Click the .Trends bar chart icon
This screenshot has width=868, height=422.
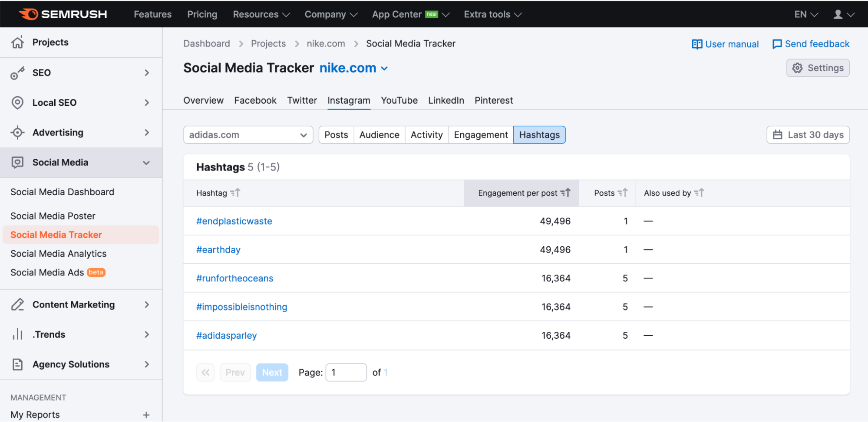point(17,334)
